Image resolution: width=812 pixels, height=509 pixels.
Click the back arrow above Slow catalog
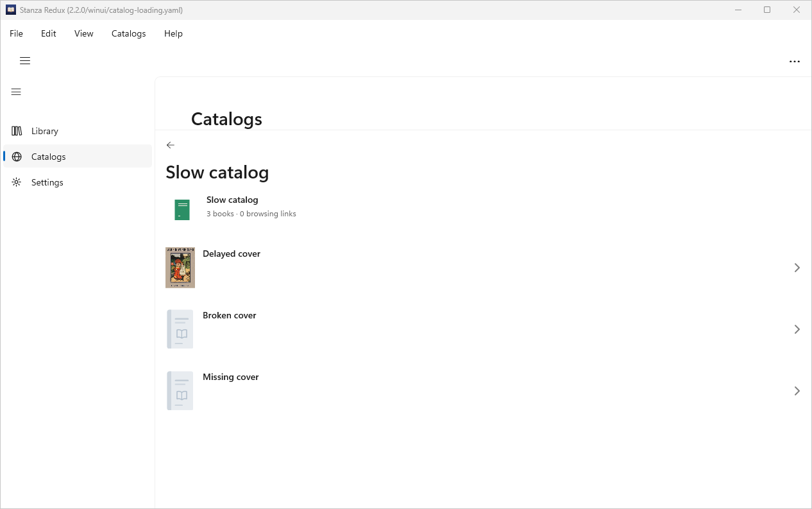(171, 145)
